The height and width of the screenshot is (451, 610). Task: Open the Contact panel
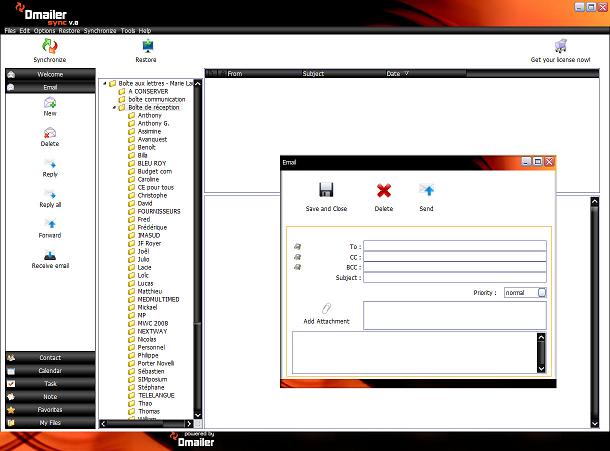pos(50,358)
